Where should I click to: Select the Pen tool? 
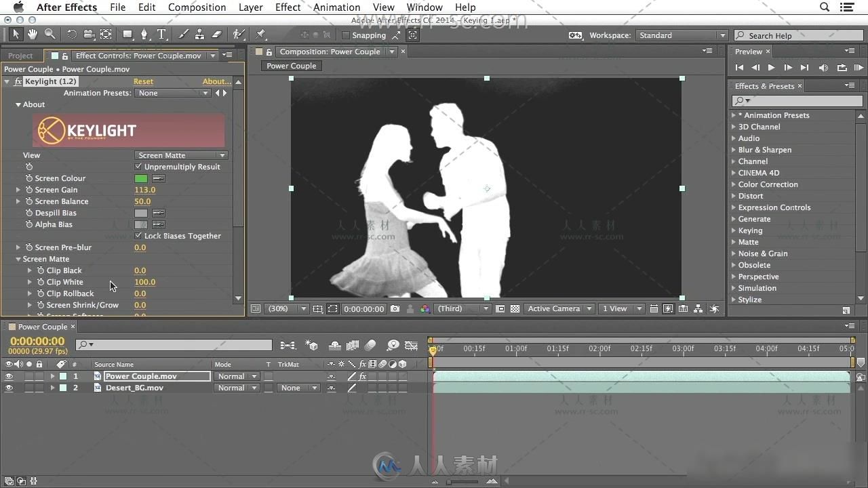tap(144, 34)
